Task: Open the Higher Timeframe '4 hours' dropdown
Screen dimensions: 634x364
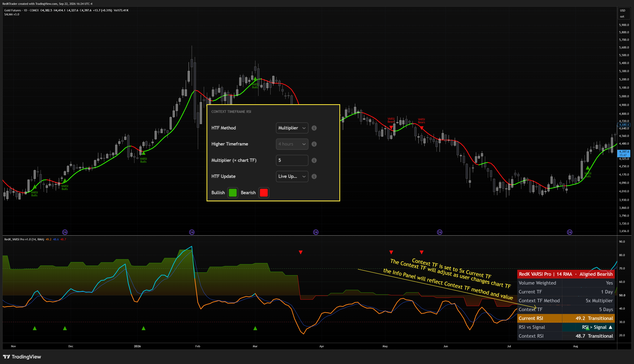Action: coord(292,144)
